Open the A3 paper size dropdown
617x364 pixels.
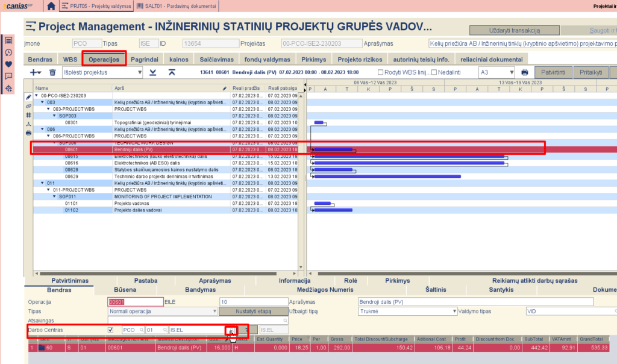tap(496, 72)
